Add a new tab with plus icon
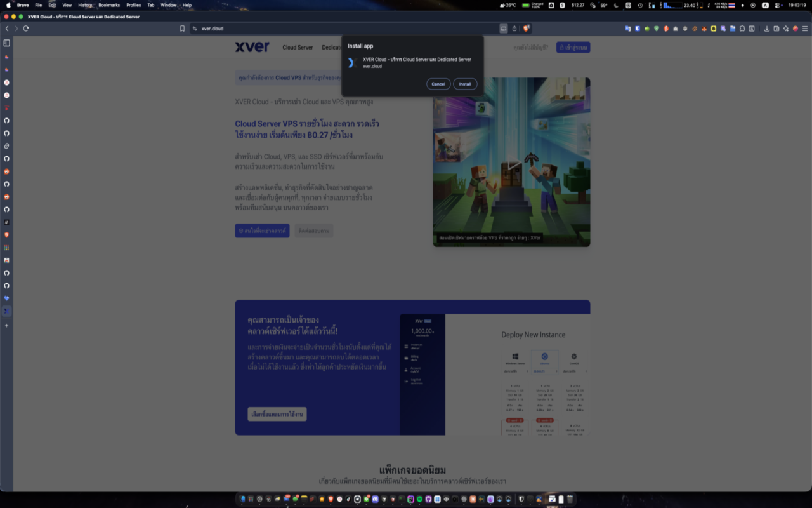 pos(7,325)
